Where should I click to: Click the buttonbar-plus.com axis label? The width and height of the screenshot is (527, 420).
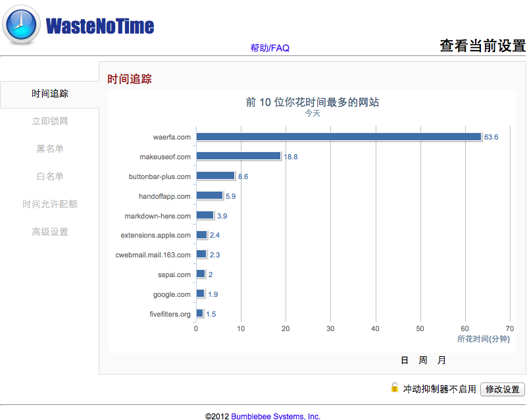160,176
